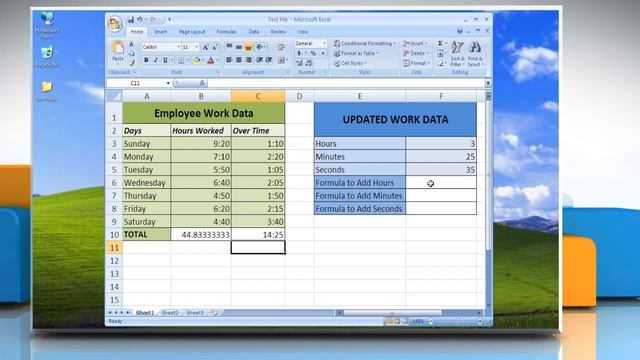
Task: Align cell text to the right
Action: click(248, 60)
